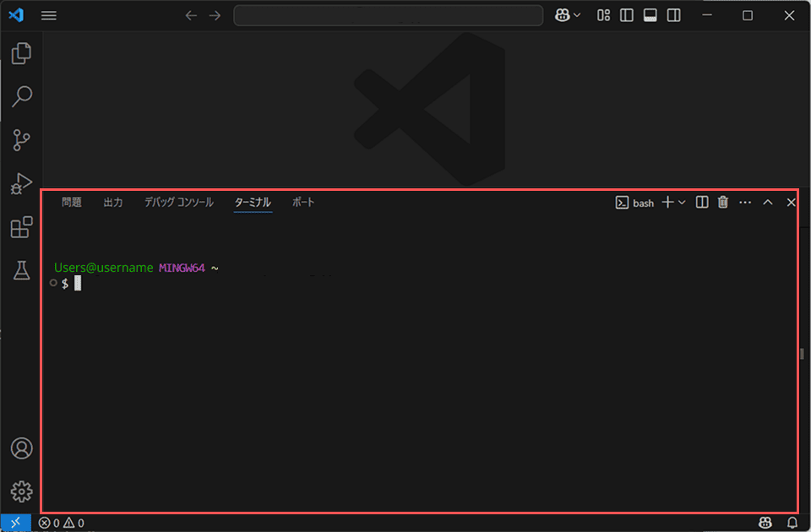Open Copilot status in status bar

pos(765,523)
